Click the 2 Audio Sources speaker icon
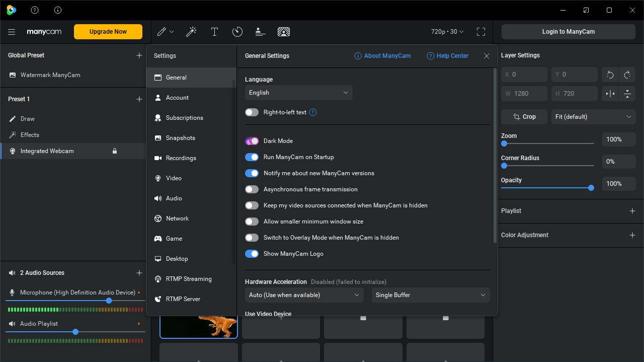 pyautogui.click(x=13, y=273)
